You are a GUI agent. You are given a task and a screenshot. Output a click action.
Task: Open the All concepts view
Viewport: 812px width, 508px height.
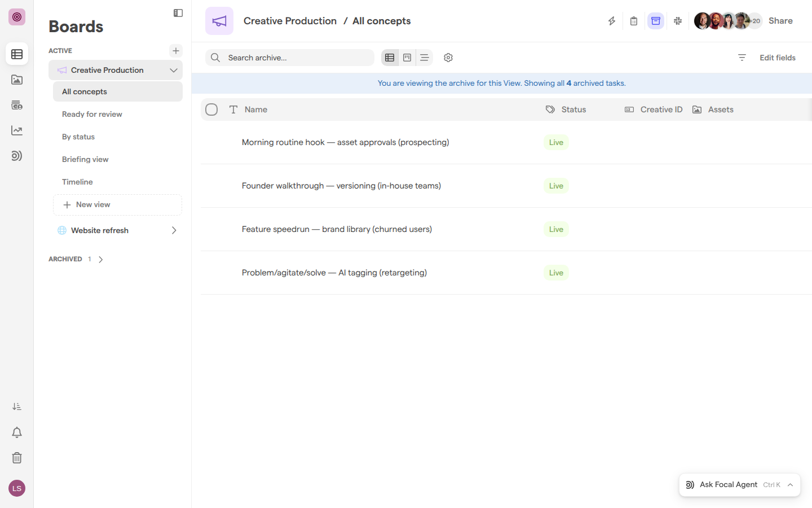point(118,91)
